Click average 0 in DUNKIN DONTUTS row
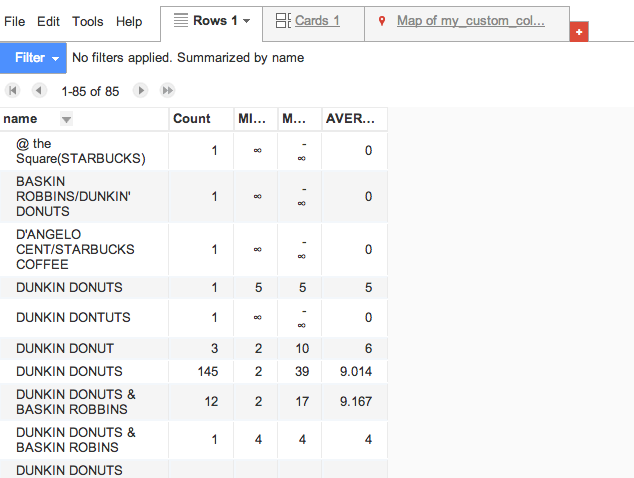Screen dimensions: 634x478 [x=368, y=317]
